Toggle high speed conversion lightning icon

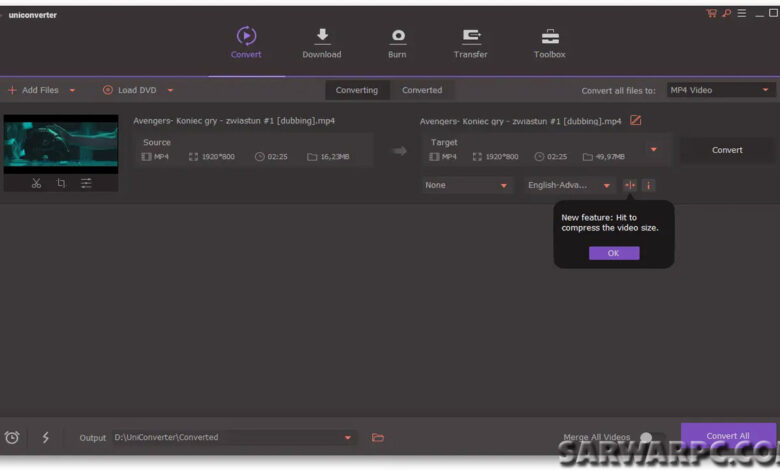click(45, 437)
